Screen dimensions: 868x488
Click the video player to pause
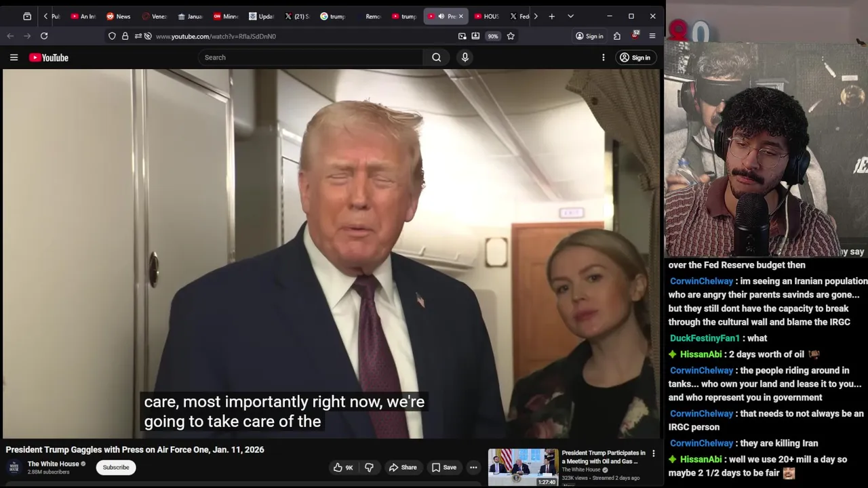(x=331, y=254)
